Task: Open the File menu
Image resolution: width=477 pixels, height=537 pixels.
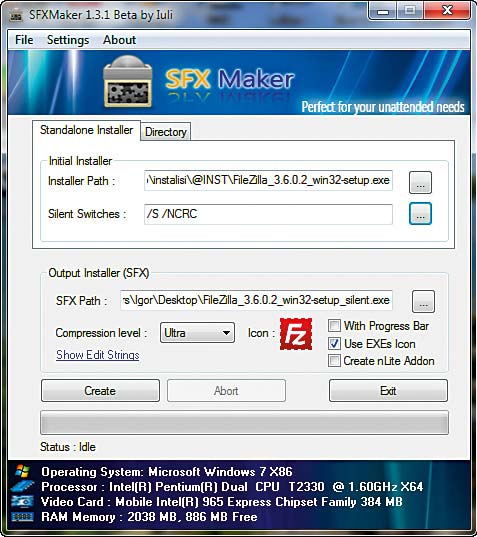Action: 24,40
